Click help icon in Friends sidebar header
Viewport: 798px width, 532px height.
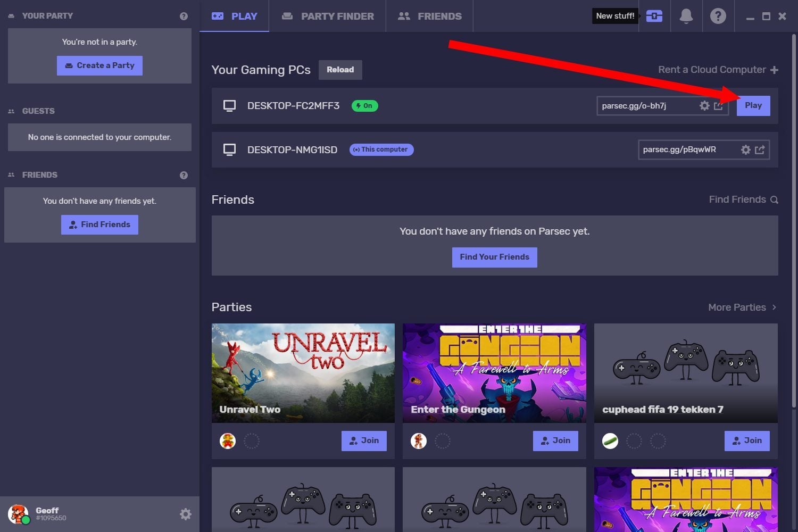click(x=184, y=175)
